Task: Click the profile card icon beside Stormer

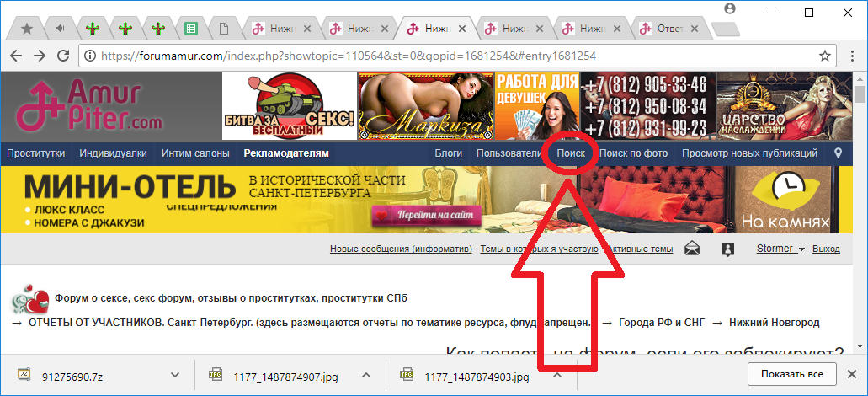Action: [x=728, y=249]
